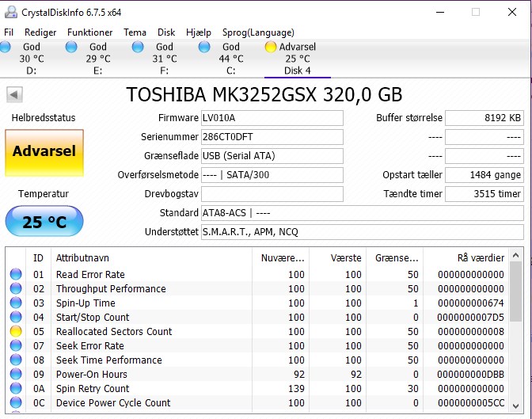The width and height of the screenshot is (532, 419).
Task: Click the blue status orb for drive E:
Action: (x=71, y=47)
